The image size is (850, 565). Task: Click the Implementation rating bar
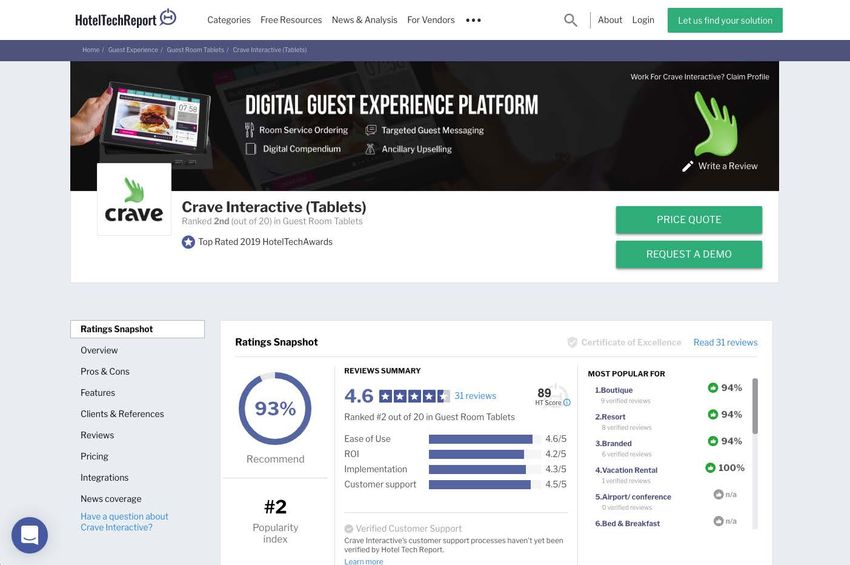[x=485, y=469]
